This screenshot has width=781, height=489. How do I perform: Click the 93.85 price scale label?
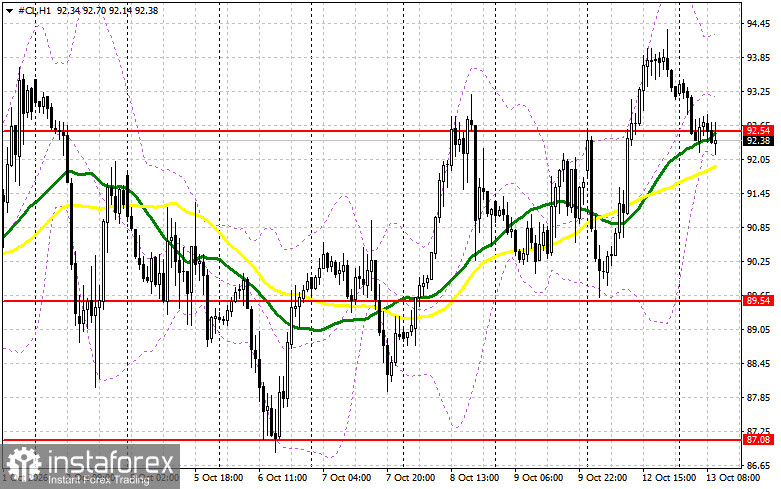pyautogui.click(x=759, y=58)
